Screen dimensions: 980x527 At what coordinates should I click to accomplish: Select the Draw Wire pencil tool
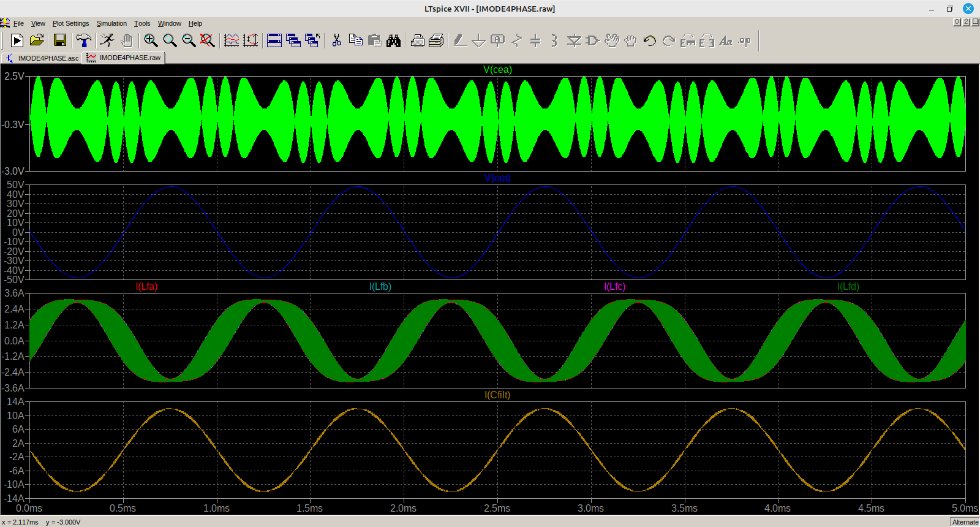[x=460, y=40]
